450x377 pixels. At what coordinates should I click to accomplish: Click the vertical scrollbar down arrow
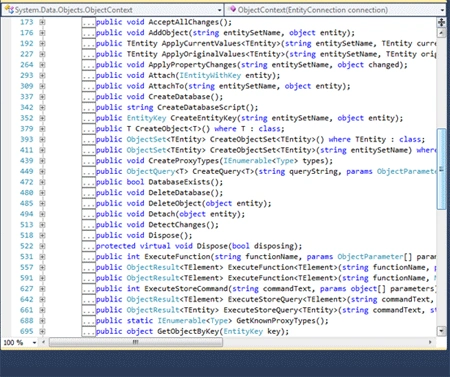coord(441,331)
